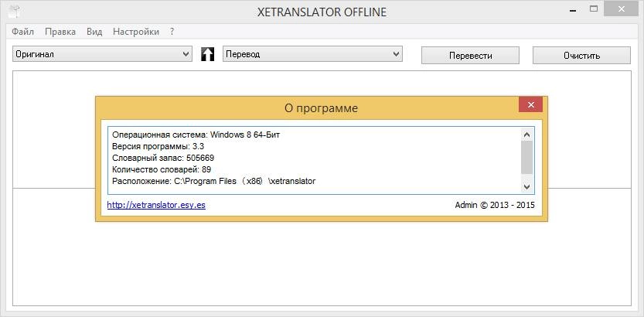This screenshot has height=317, width=644.
Task: Open the ? help menu
Action: 172,32
